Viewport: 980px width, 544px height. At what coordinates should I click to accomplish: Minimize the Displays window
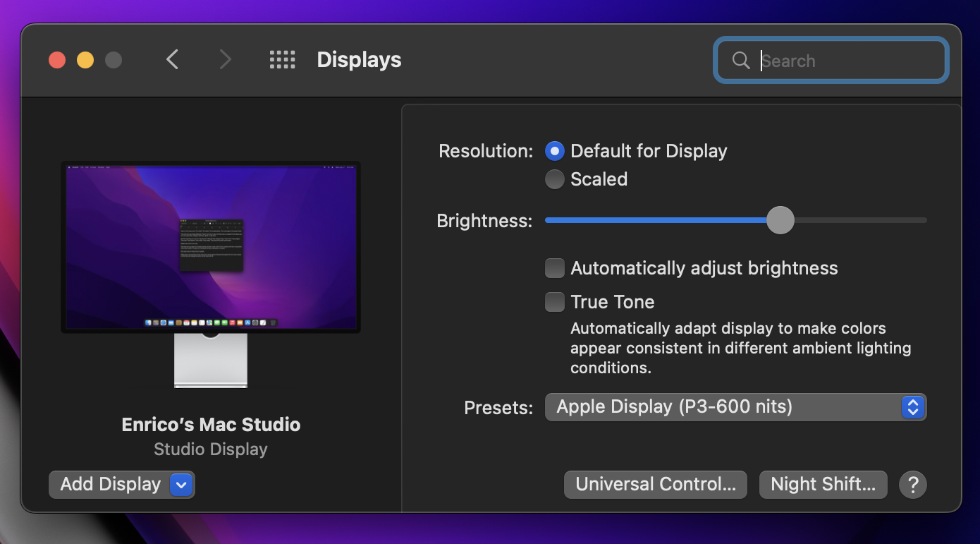(85, 60)
